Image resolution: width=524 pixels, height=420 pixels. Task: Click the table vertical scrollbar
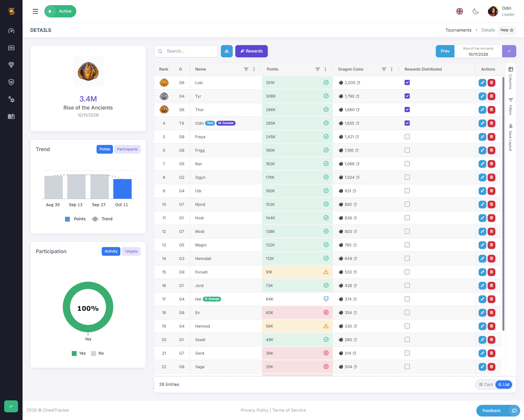tap(503, 204)
